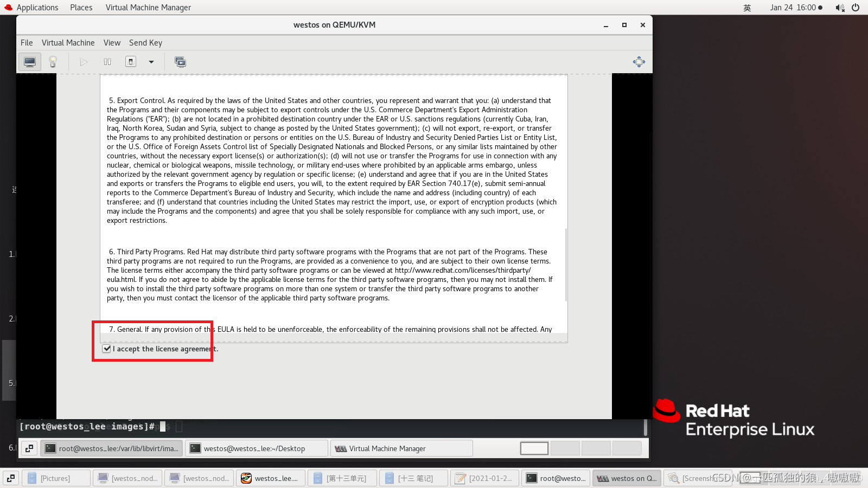Screen dimensions: 868x488
Task: Click the background terminal scrollbar
Action: pyautogui.click(x=645, y=427)
